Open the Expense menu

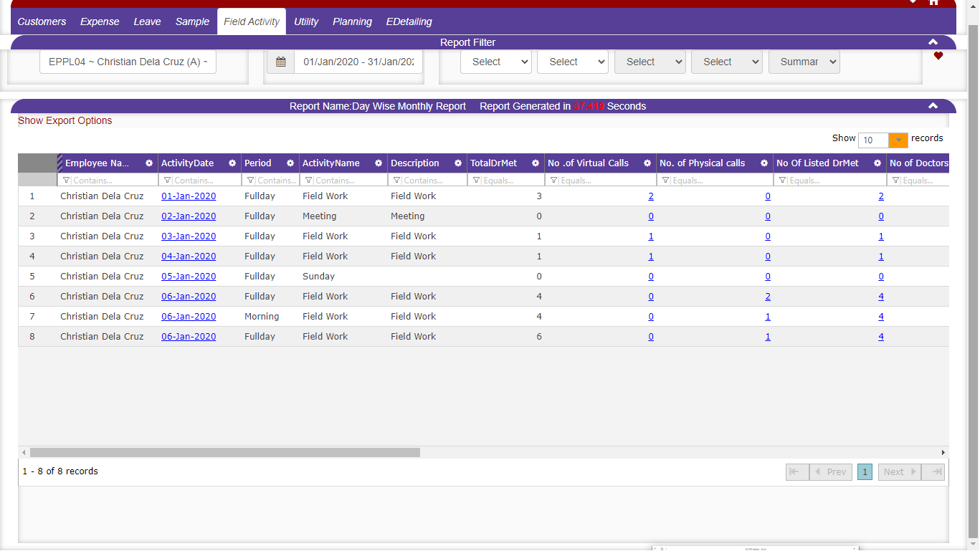[100, 21]
